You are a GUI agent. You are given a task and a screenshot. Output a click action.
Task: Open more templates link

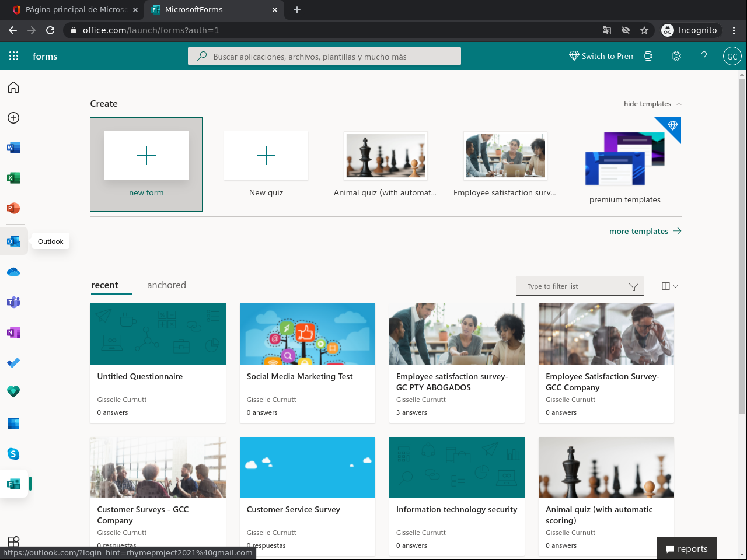pos(645,231)
